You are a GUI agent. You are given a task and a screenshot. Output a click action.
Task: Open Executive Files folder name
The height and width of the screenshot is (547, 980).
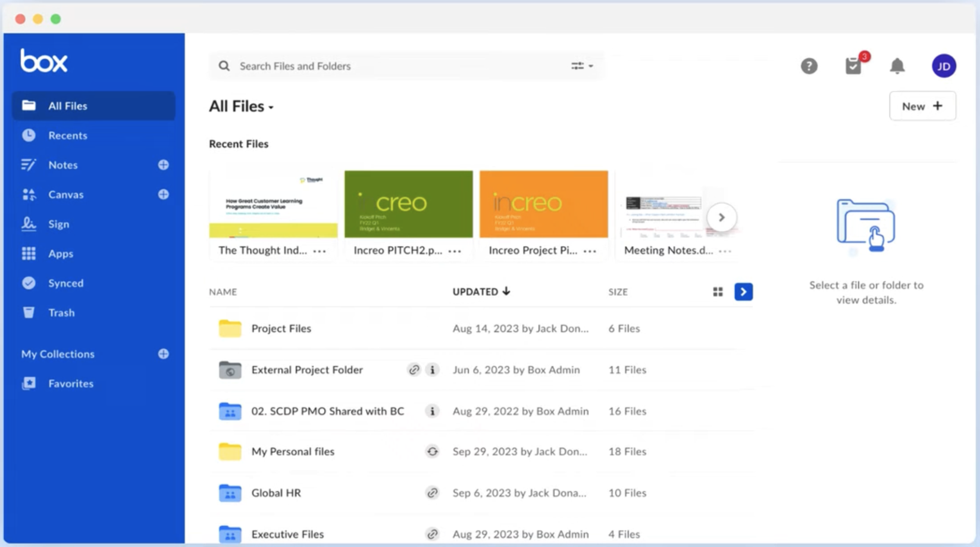288,534
